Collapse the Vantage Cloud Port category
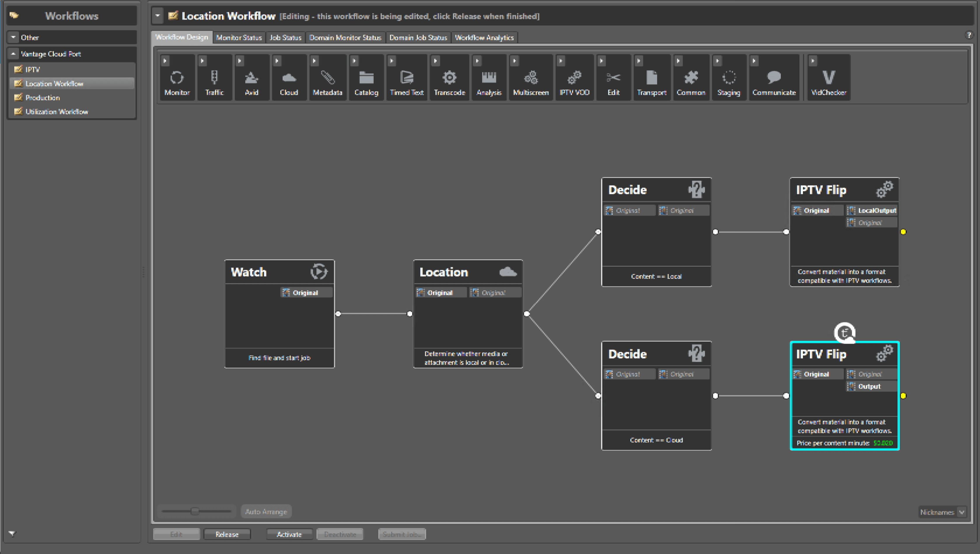This screenshot has width=980, height=554. (x=13, y=54)
